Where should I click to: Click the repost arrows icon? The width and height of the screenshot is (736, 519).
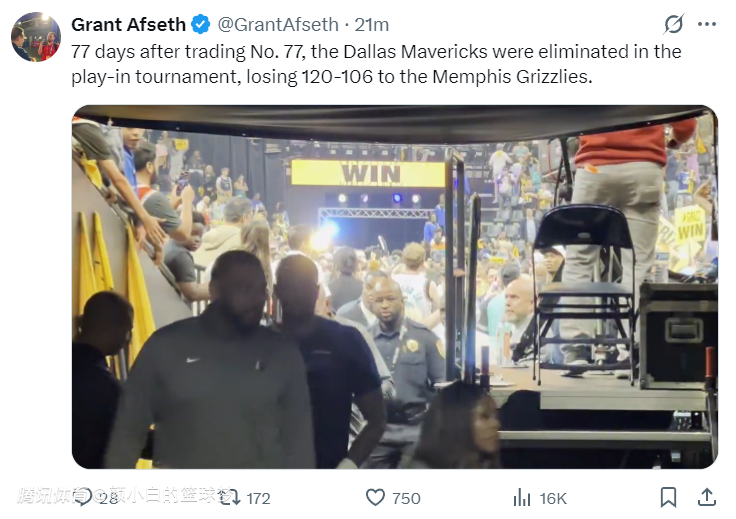[230, 497]
